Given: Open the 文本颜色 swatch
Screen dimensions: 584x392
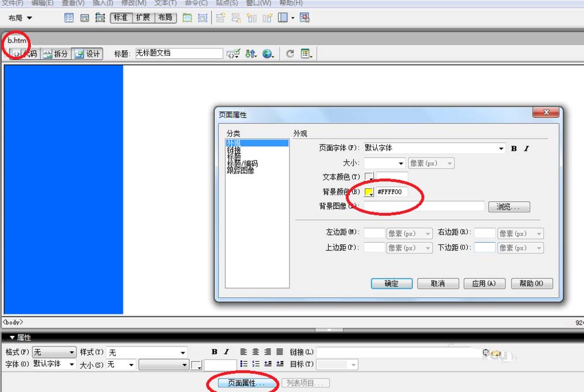Looking at the screenshot, I should point(369,176).
